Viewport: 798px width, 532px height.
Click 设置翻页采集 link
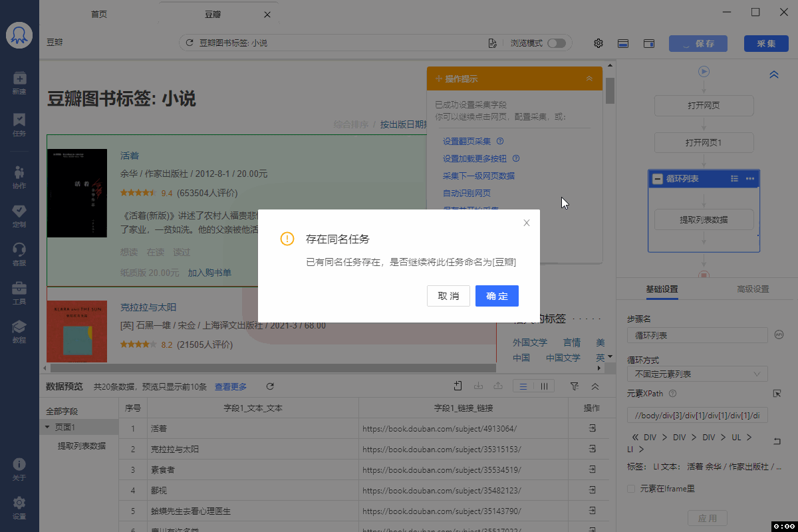[x=467, y=141]
